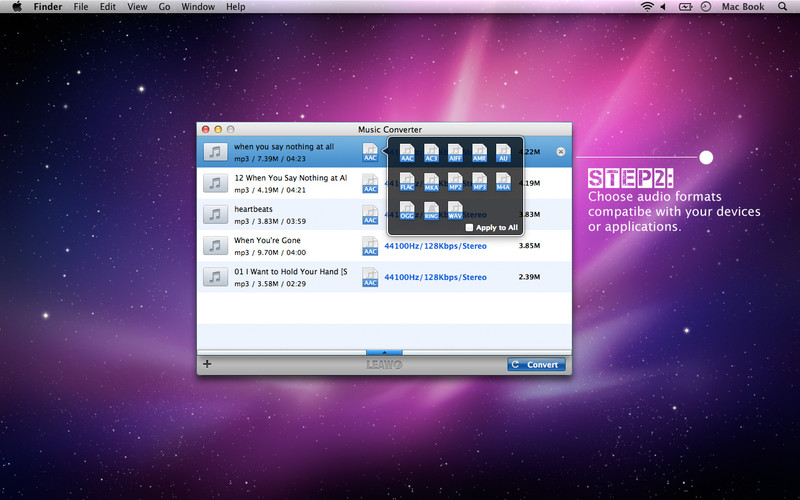Open the volume status icon
The width and height of the screenshot is (800, 500).
[663, 7]
